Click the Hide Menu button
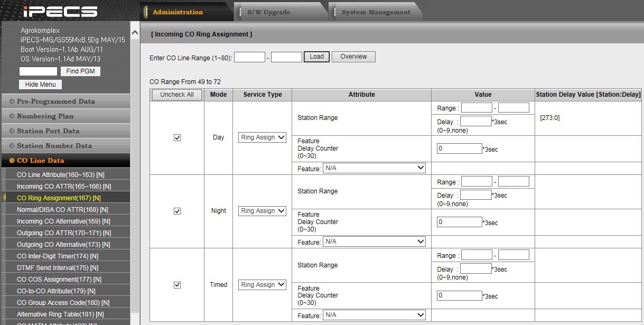The image size is (644, 325). pyautogui.click(x=40, y=85)
